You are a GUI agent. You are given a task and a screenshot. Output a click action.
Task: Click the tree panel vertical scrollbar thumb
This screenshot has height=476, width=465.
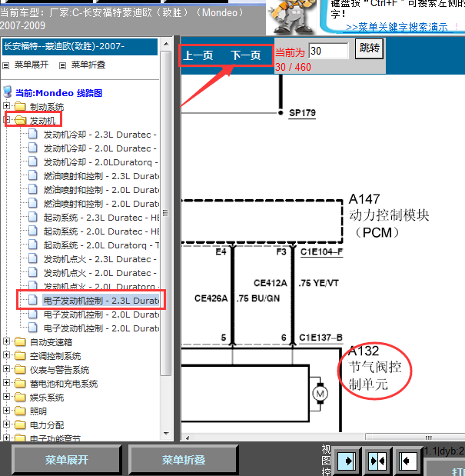click(165, 213)
